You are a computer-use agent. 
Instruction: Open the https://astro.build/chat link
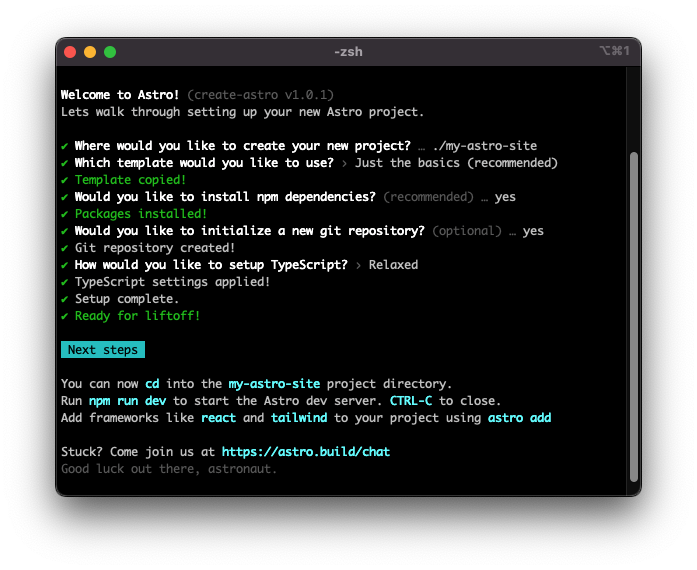[x=306, y=452]
